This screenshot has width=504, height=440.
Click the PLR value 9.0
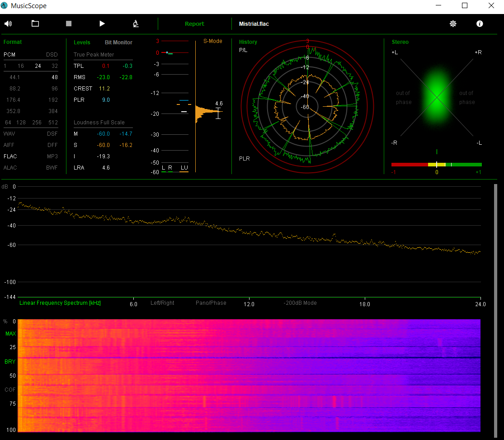(x=106, y=100)
